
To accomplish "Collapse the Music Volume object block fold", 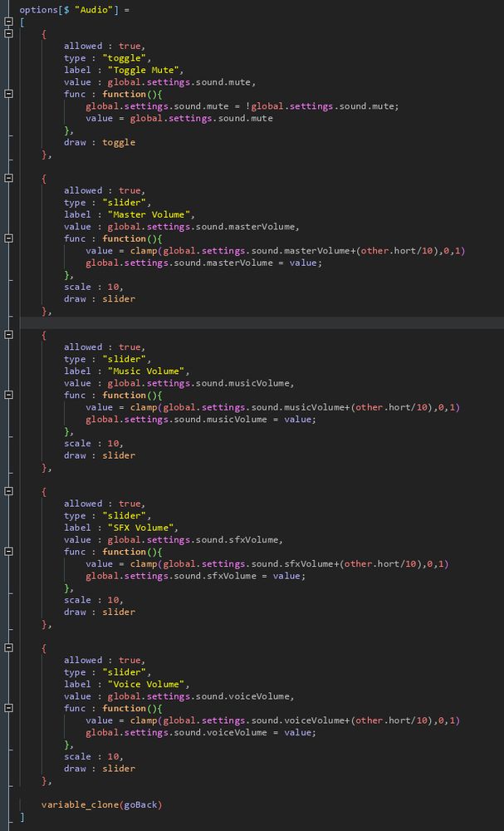I will (x=8, y=334).
